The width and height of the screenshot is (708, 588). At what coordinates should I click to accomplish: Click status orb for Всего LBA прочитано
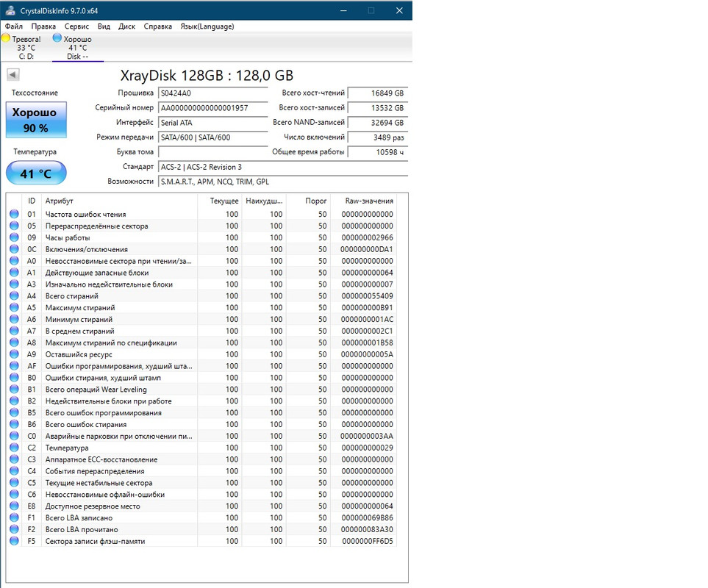coord(14,529)
